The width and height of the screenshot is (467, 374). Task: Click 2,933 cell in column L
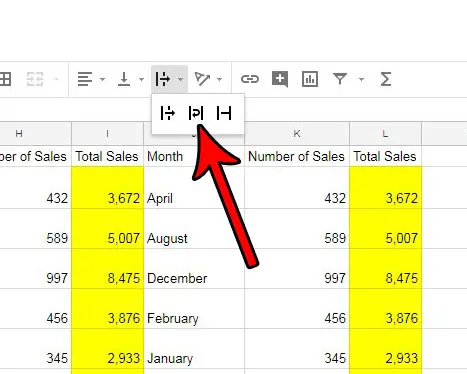pyautogui.click(x=385, y=349)
